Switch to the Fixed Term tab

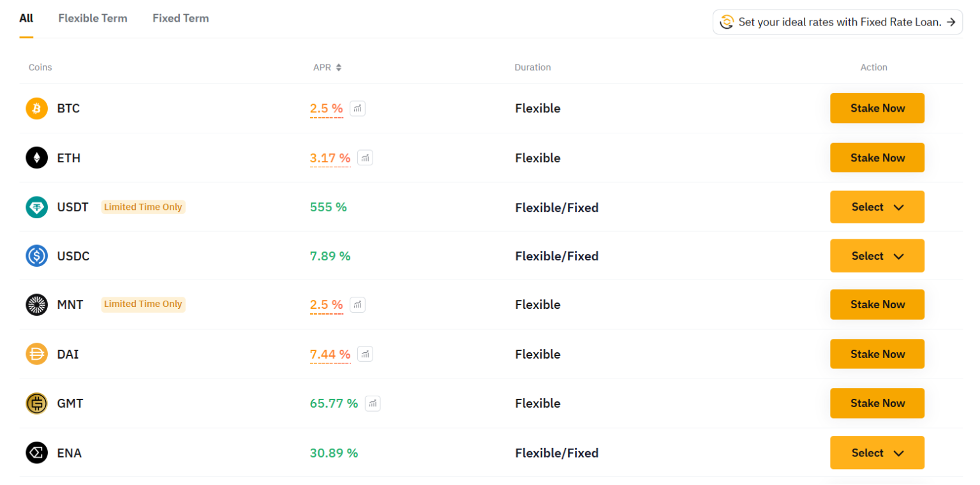click(x=181, y=19)
